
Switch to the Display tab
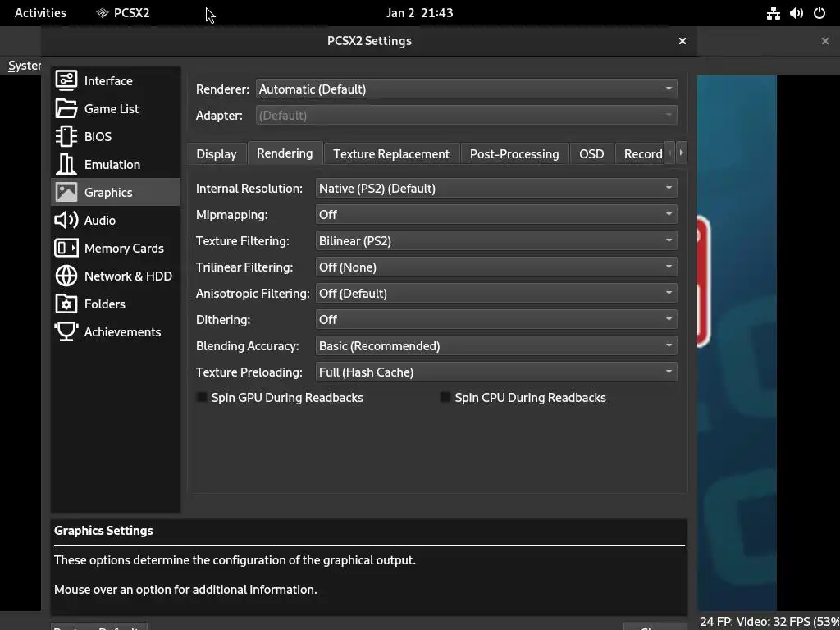217,153
